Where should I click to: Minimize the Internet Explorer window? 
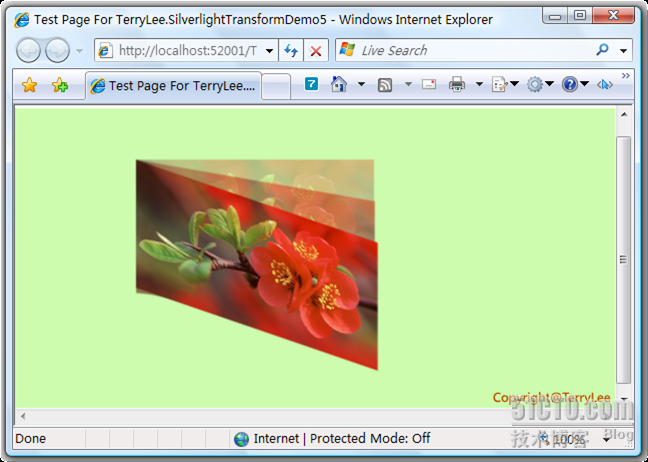tap(555, 16)
